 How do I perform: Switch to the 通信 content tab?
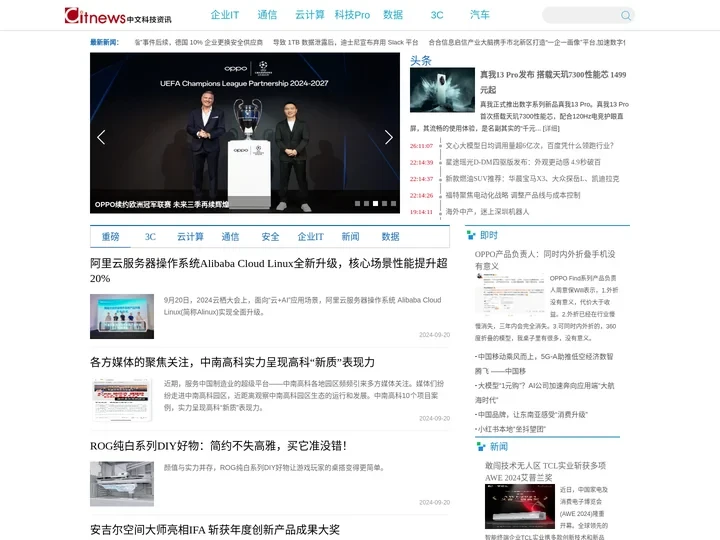pyautogui.click(x=230, y=236)
